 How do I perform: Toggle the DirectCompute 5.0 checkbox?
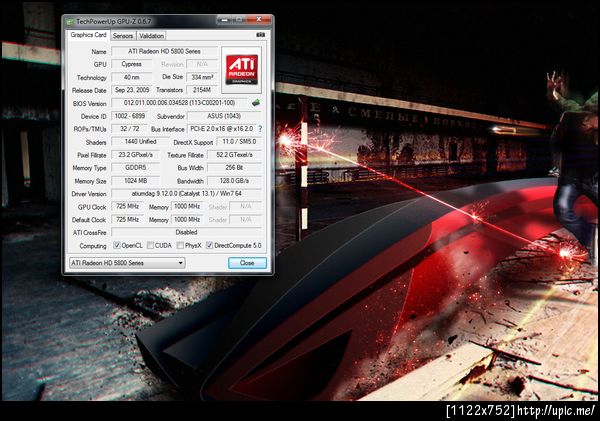click(209, 245)
